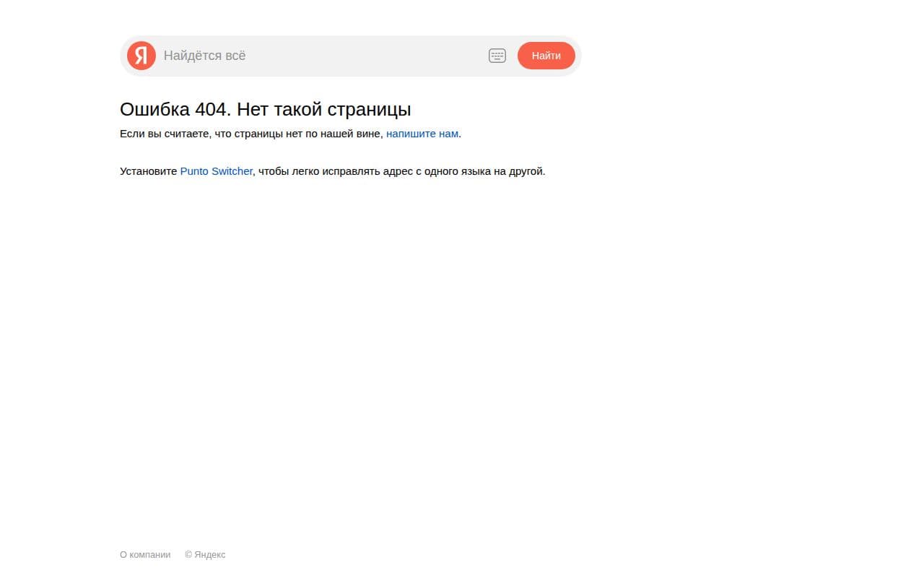Click the Ошибка 404 heading text
Screen dimensions: 924x578
click(x=265, y=109)
